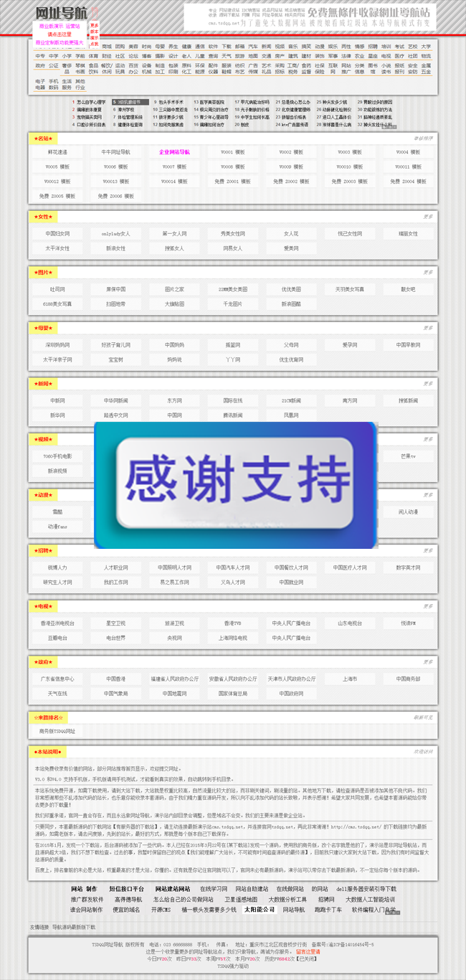Image resolution: width=466 pixels, height=980 pixels.
Task: Open the onlylady女人 link
Action: pyautogui.click(x=115, y=233)
